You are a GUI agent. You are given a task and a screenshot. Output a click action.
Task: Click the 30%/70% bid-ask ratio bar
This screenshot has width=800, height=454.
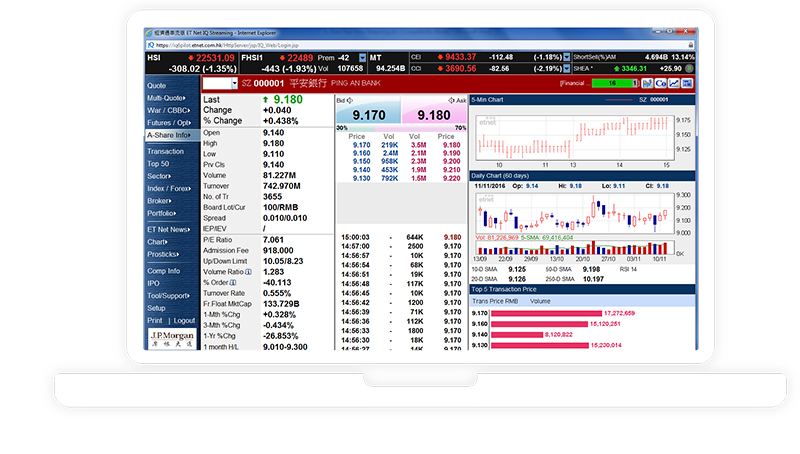tap(401, 128)
